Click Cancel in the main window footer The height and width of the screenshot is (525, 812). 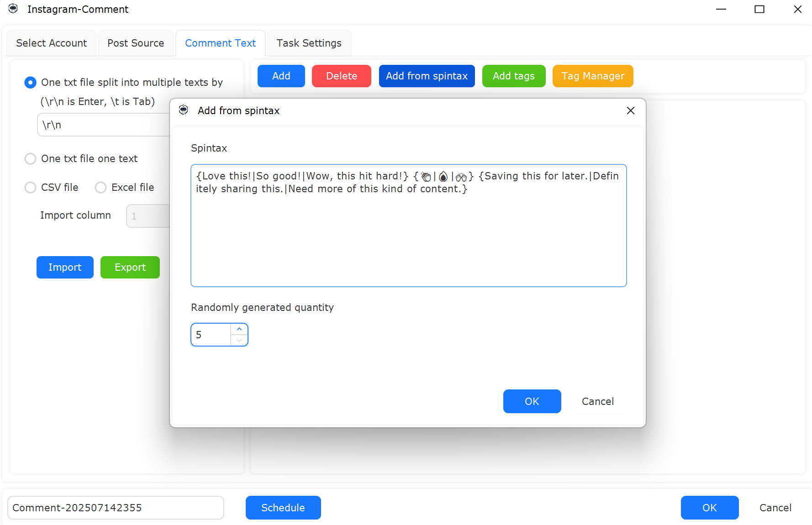point(775,508)
